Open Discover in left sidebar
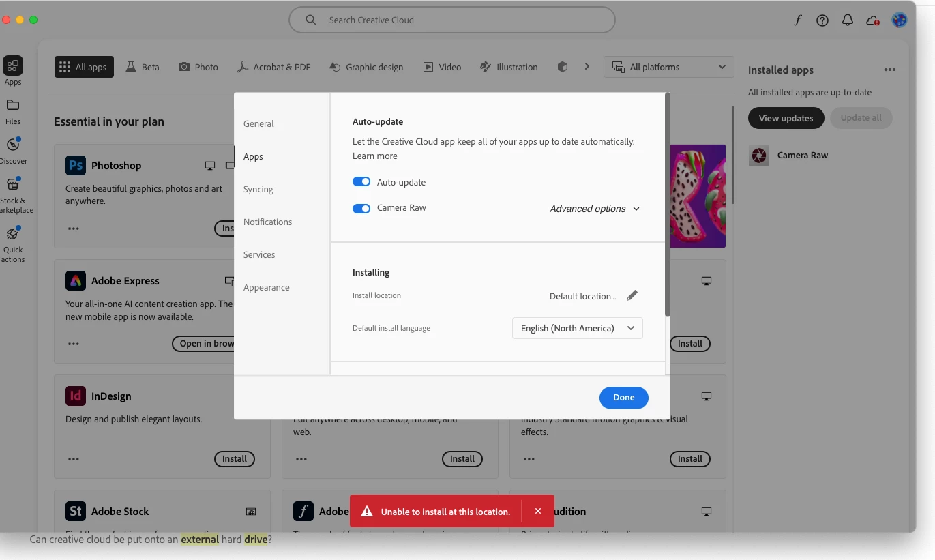935x560 pixels. coord(13,151)
